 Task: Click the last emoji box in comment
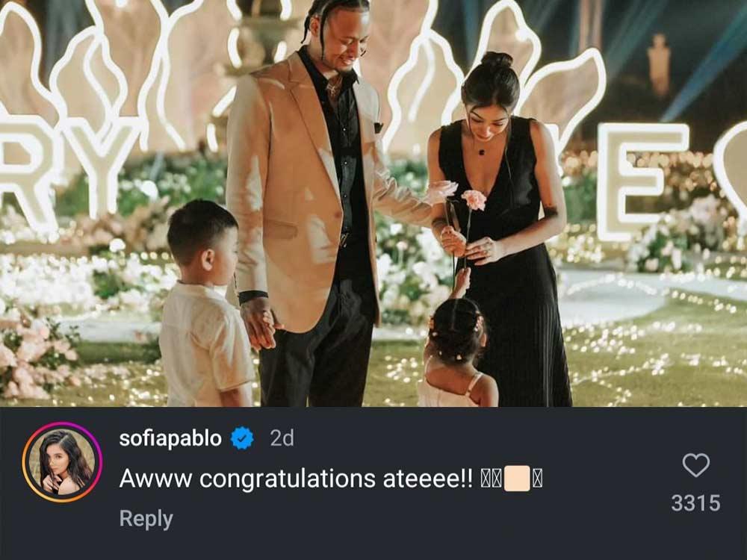coord(537,479)
